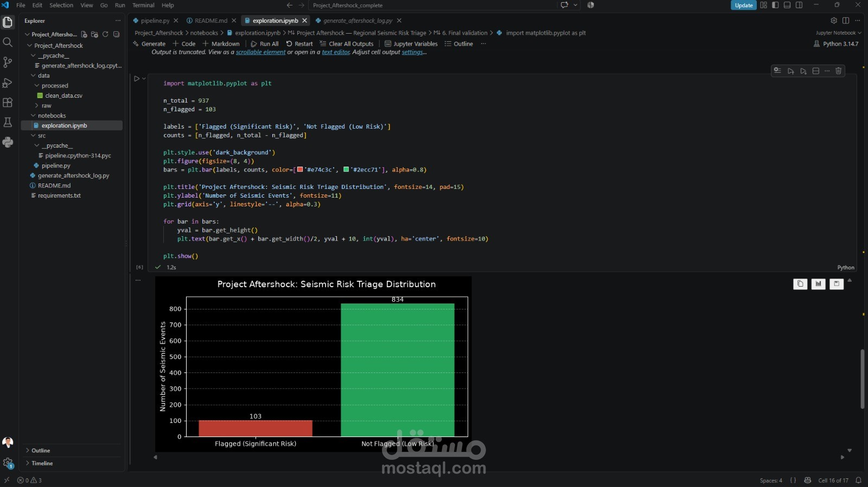Open output in text editor link

click(x=336, y=52)
